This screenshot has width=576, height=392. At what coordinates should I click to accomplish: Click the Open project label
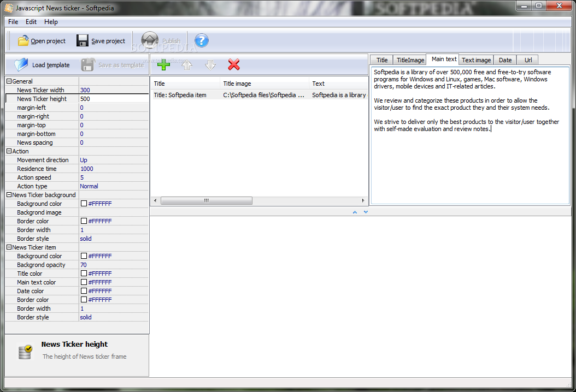pyautogui.click(x=48, y=41)
